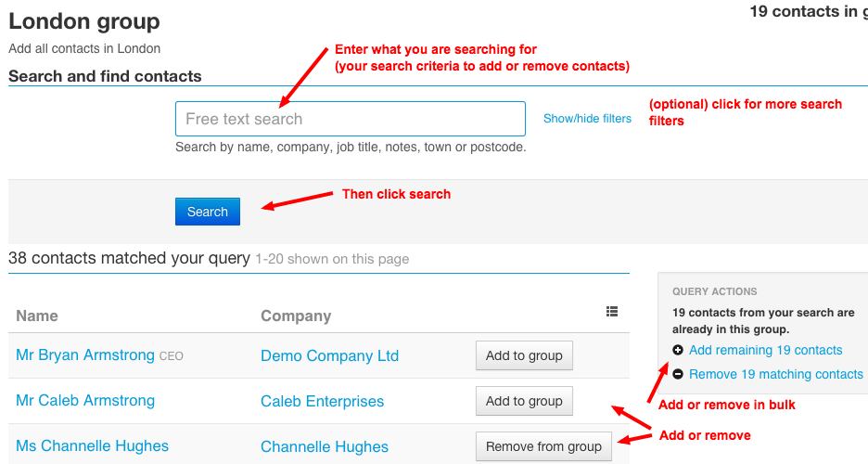Toggle the Show/hide filters link
Image resolution: width=868 pixels, height=464 pixels.
tap(587, 119)
